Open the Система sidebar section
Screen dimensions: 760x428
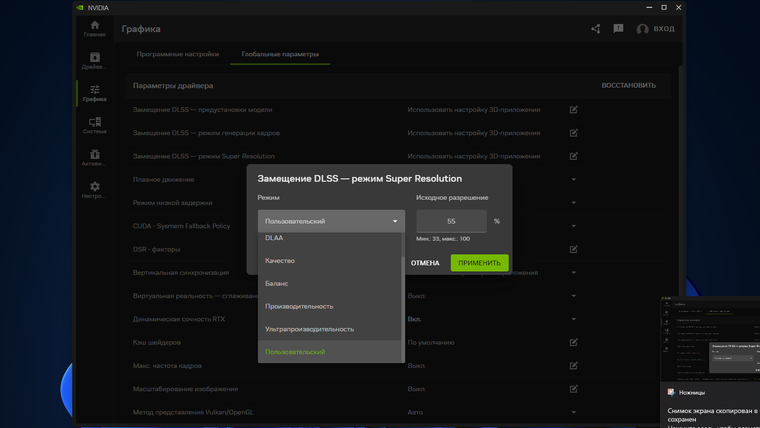(x=95, y=126)
